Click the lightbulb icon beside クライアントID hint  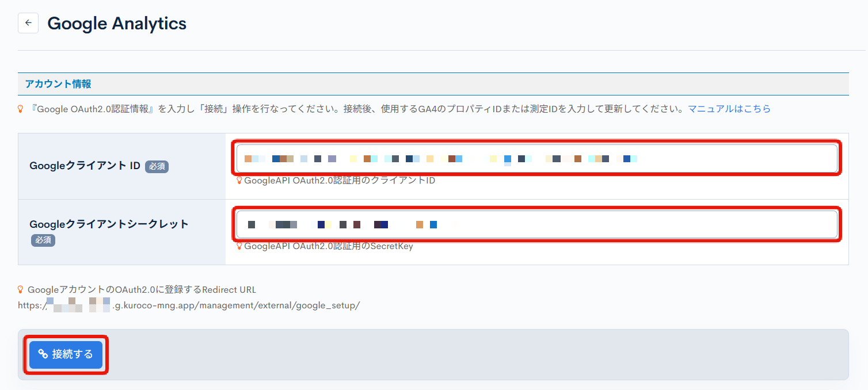tap(239, 181)
